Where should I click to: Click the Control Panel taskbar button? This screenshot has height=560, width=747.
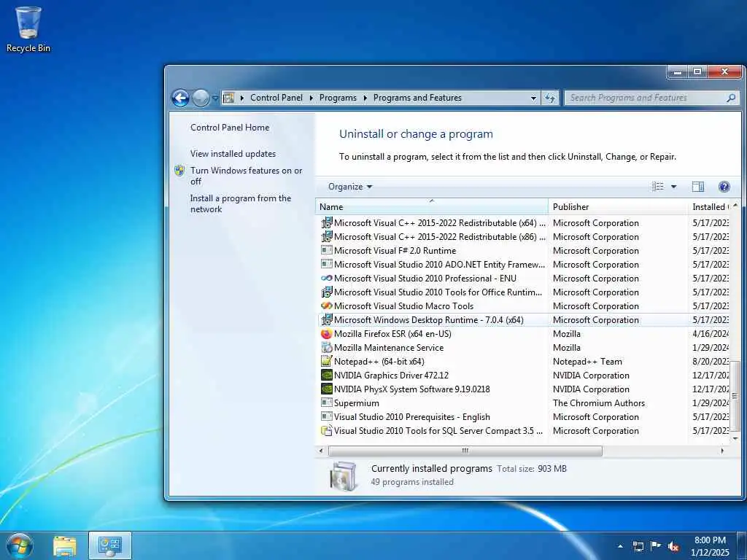click(110, 546)
